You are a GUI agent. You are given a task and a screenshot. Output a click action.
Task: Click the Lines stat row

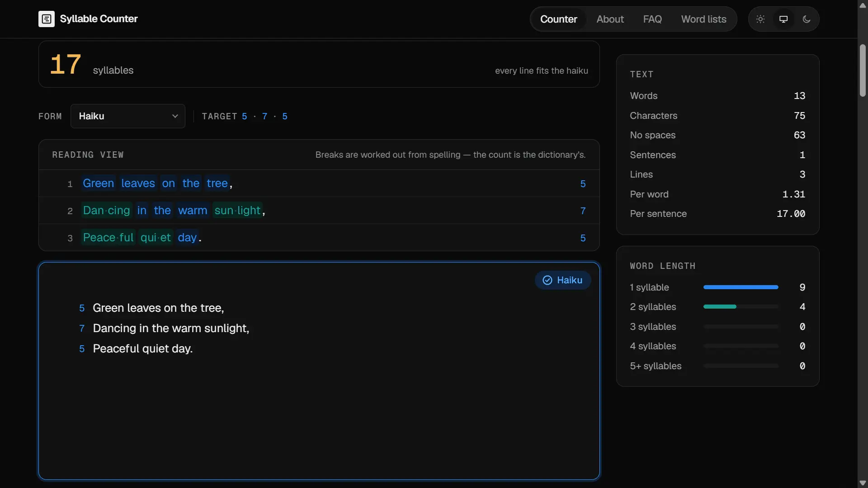click(x=717, y=174)
